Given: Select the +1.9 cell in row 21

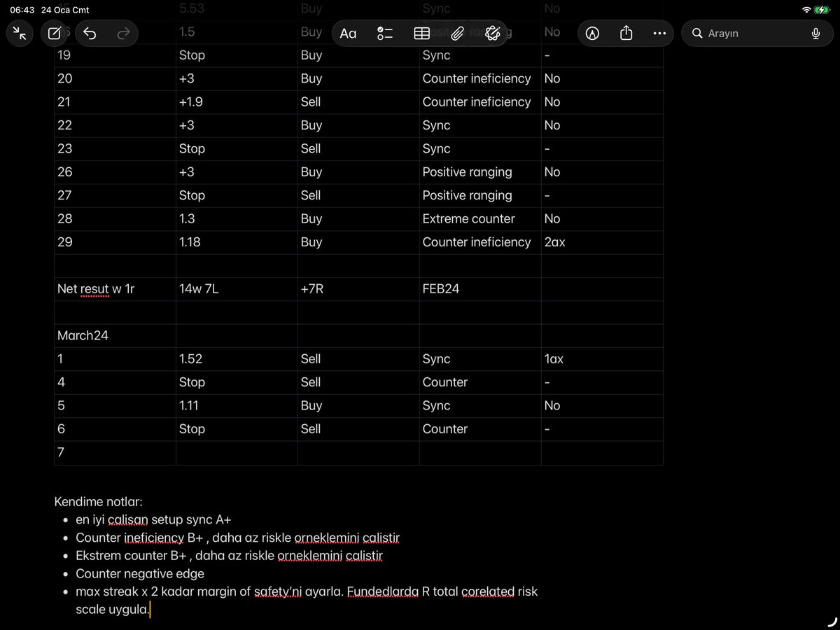Looking at the screenshot, I should coord(237,102).
